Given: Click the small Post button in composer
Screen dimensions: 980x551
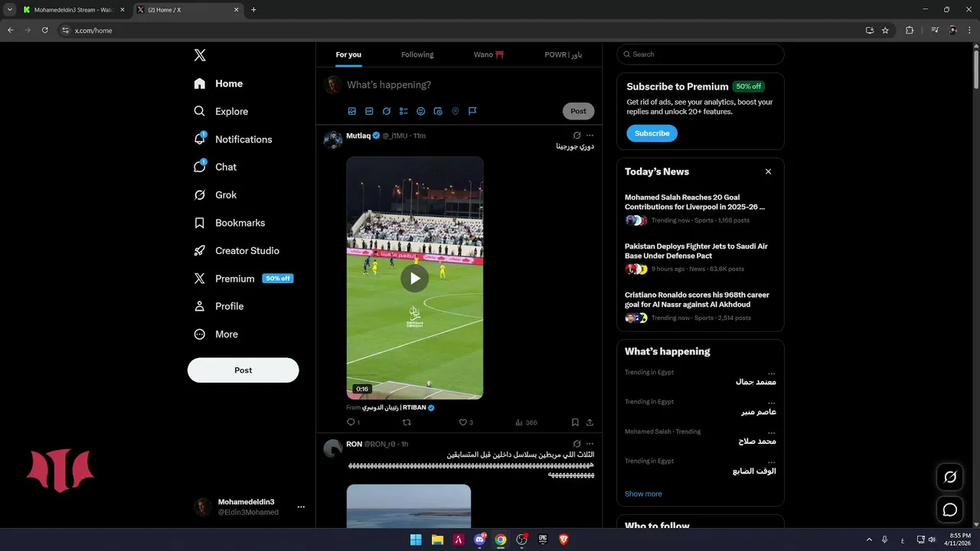Looking at the screenshot, I should (578, 111).
